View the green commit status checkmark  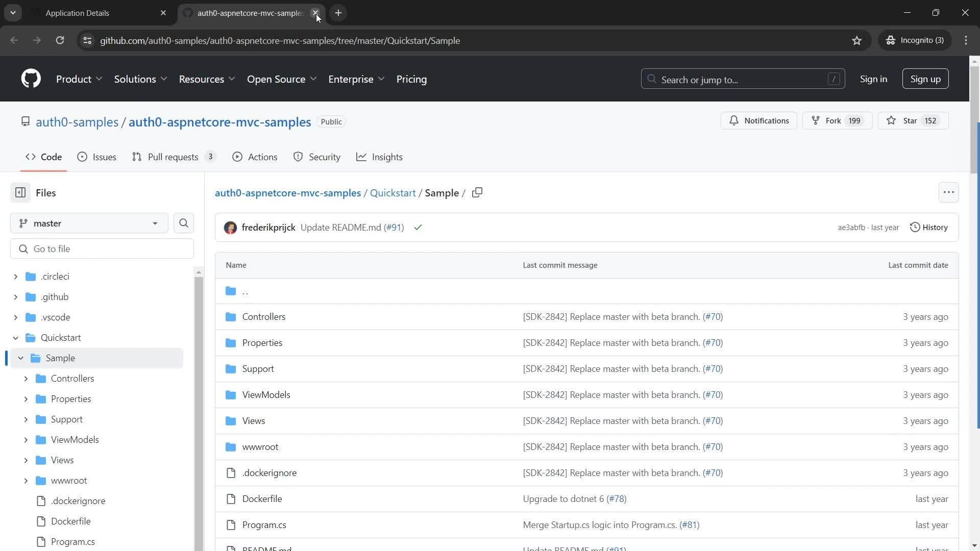[418, 228]
